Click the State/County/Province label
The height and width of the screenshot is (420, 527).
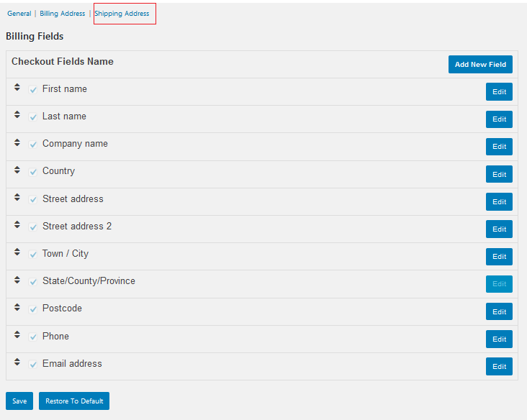click(x=89, y=281)
